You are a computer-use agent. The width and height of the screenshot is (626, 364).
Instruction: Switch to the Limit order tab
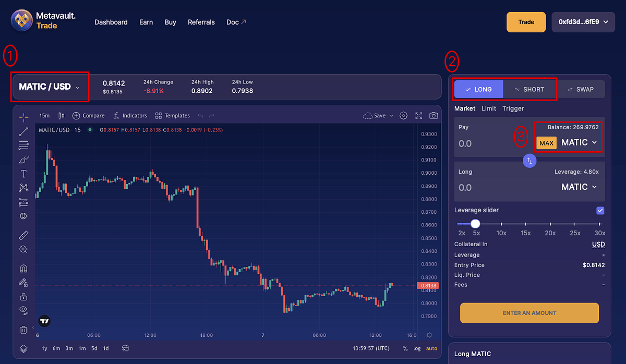489,108
